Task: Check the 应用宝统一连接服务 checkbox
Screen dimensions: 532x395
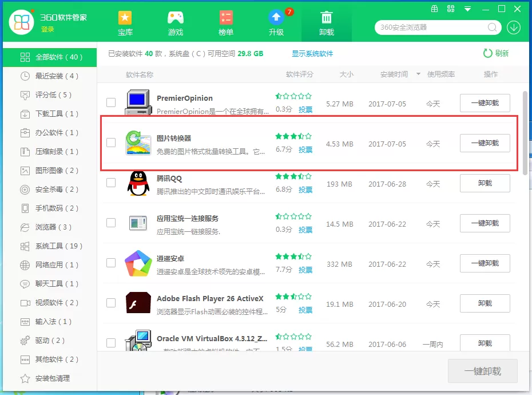Action: point(111,223)
